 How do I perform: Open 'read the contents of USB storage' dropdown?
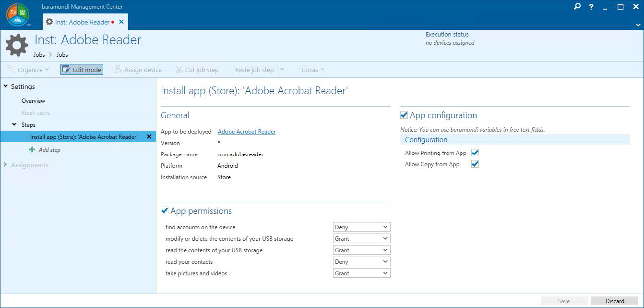point(362,250)
